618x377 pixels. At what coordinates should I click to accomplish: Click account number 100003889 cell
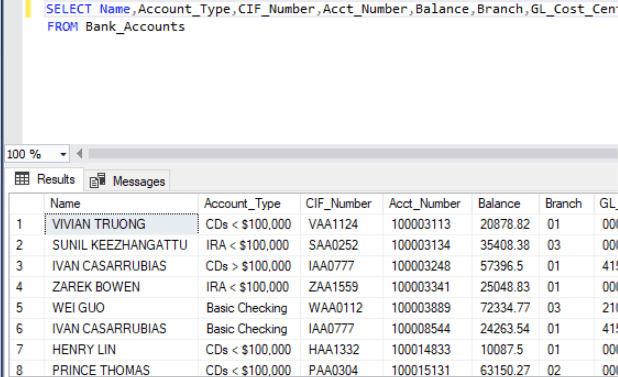(x=427, y=308)
